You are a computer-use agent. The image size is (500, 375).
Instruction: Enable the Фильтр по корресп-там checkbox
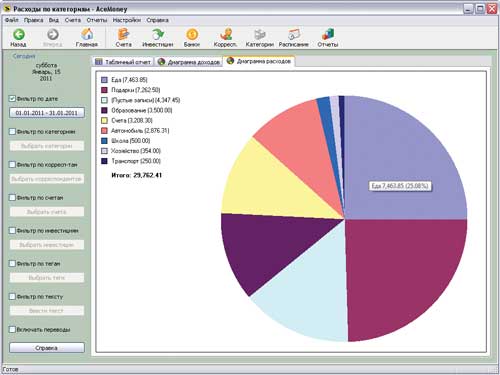12,165
